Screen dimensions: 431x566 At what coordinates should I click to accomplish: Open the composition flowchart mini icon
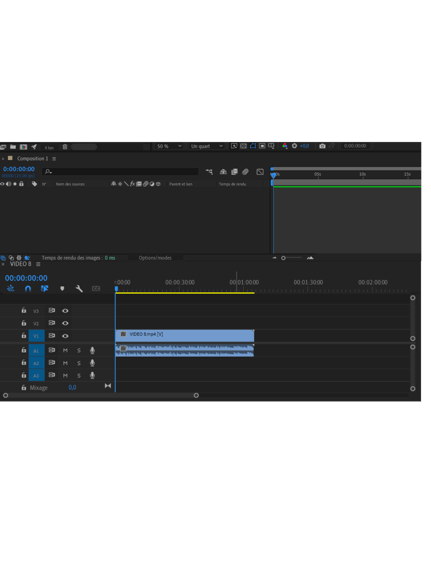pyautogui.click(x=209, y=172)
